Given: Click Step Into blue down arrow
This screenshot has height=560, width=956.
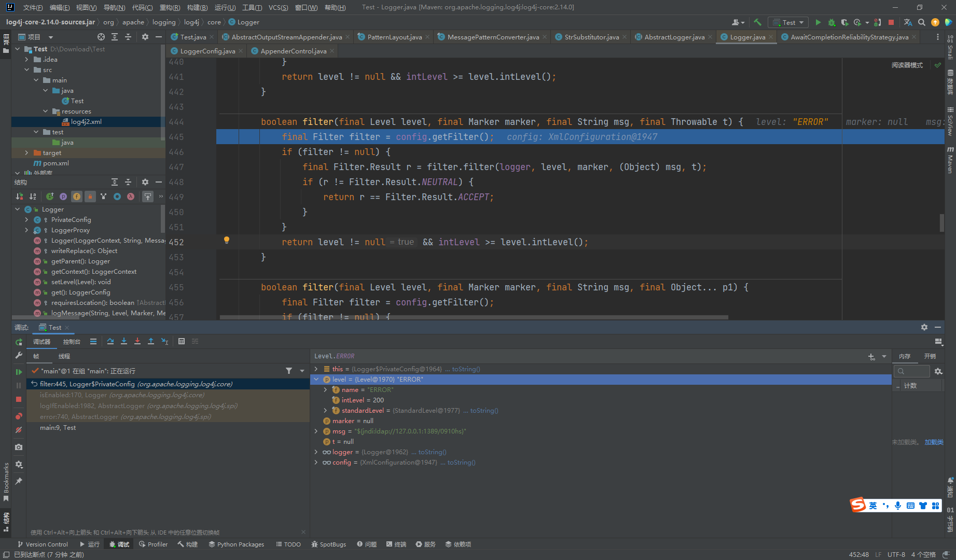Looking at the screenshot, I should (124, 341).
